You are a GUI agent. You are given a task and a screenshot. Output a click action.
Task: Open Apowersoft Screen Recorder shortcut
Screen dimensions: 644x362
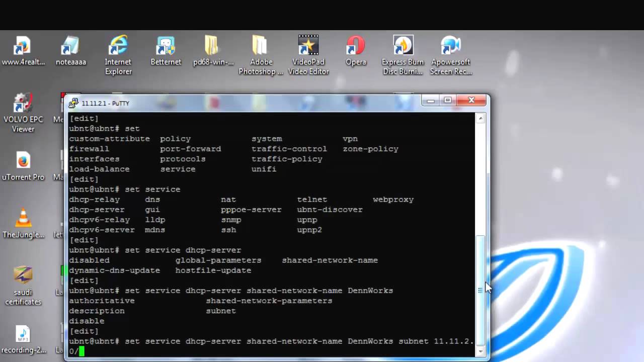[x=451, y=55]
